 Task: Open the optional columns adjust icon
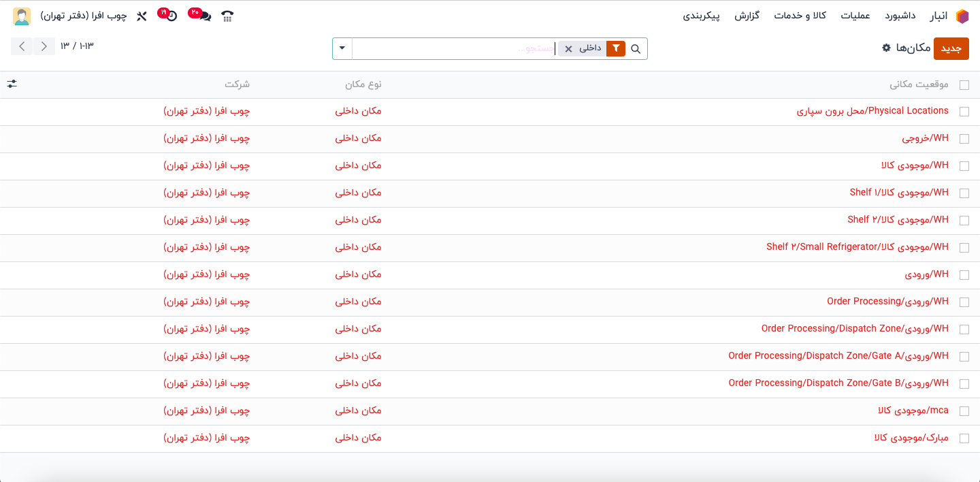[x=12, y=84]
